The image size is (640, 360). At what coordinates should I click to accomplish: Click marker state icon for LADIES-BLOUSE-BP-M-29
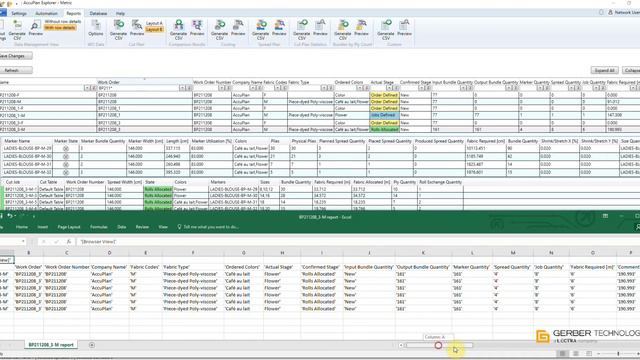tap(66, 149)
